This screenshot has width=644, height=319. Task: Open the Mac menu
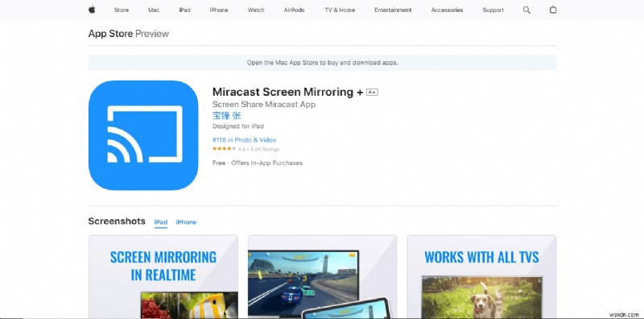pyautogui.click(x=154, y=10)
